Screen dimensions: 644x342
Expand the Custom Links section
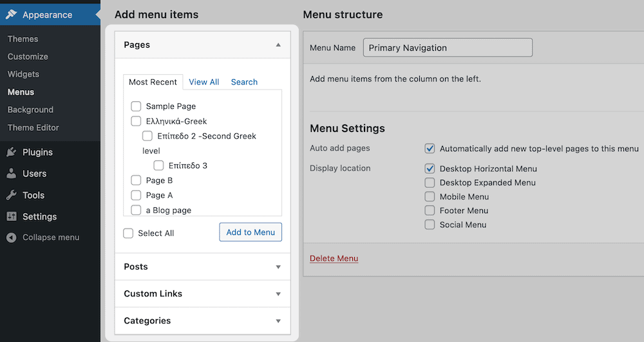point(278,294)
